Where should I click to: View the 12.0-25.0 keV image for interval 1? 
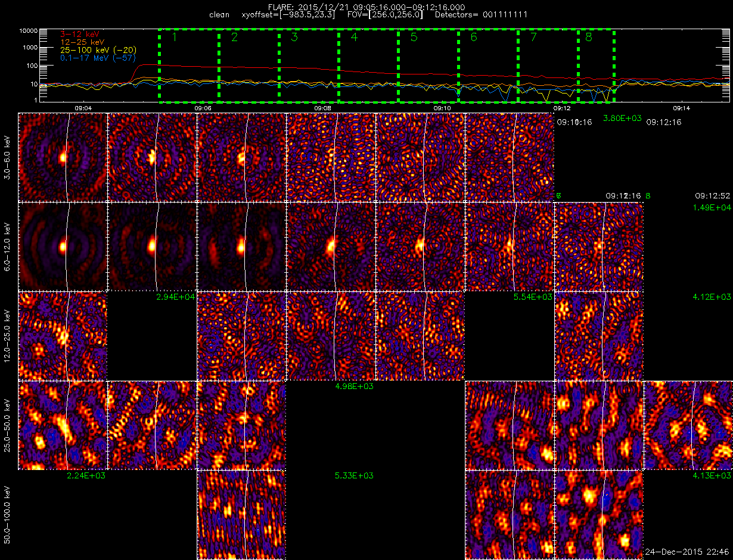(63, 335)
